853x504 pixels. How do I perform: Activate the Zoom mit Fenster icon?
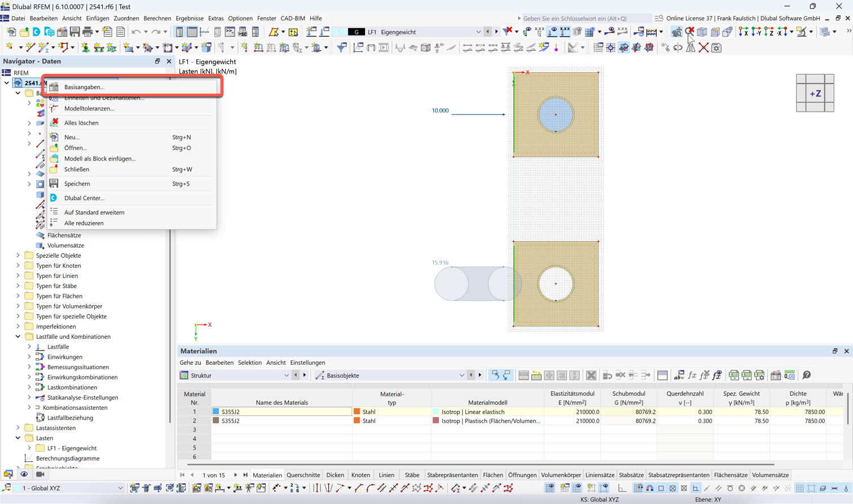pyautogui.click(x=677, y=32)
